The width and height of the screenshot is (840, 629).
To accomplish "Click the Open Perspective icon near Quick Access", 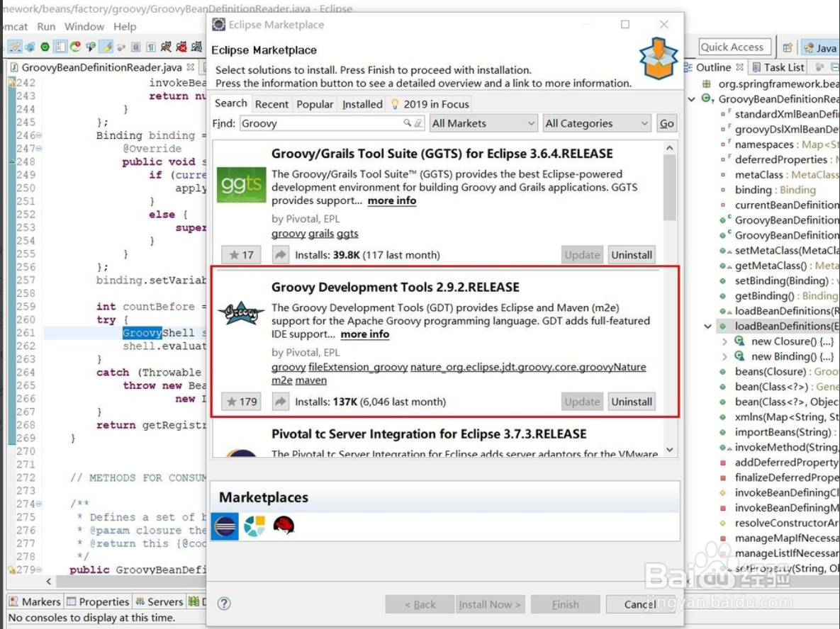I will click(x=788, y=47).
